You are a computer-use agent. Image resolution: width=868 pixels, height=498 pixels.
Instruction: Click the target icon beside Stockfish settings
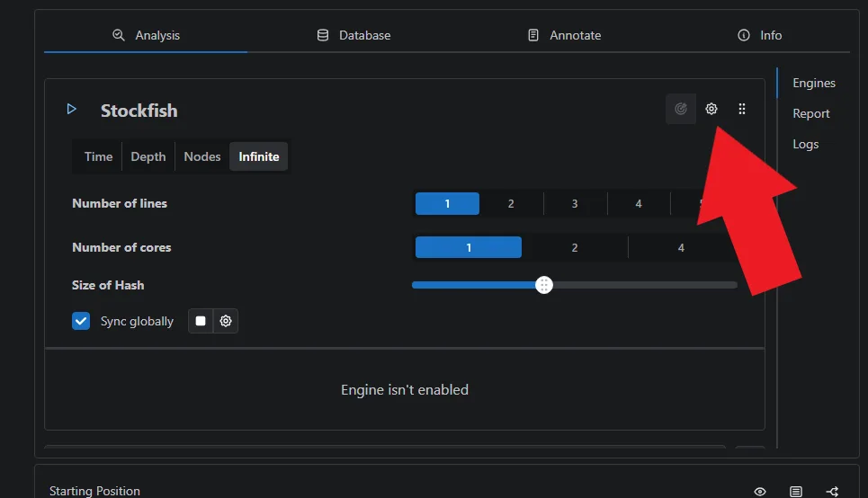click(x=681, y=109)
